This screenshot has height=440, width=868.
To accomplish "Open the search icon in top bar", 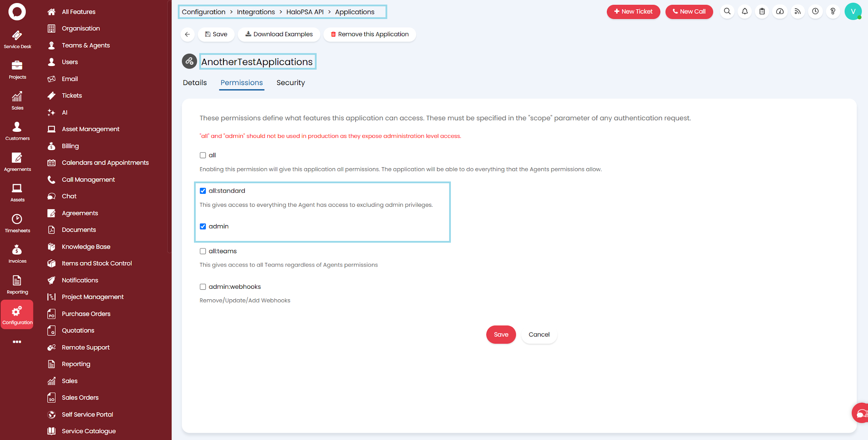I will 727,12.
